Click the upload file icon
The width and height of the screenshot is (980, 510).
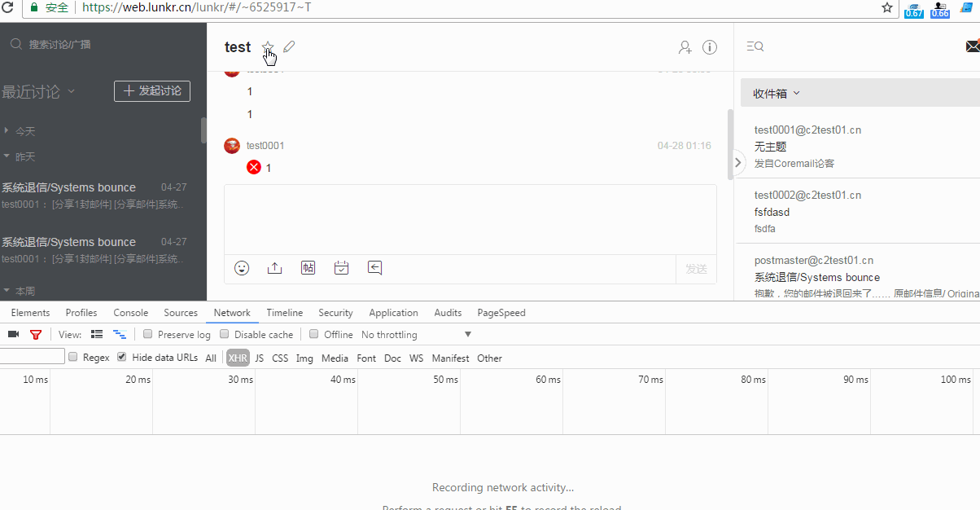[274, 268]
